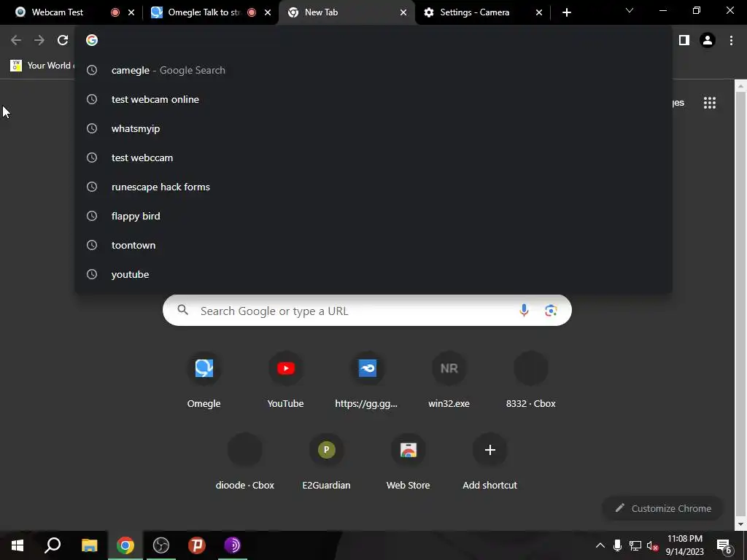The image size is (747, 560).
Task: Open the dioode · Cbox shortcut
Action: (245, 462)
